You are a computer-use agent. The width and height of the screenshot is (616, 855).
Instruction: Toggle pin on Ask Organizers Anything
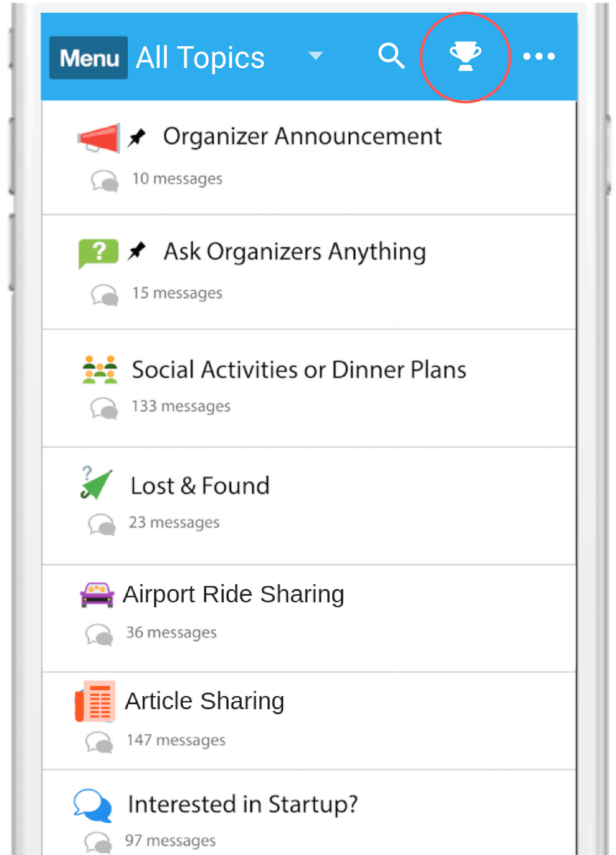point(137,251)
